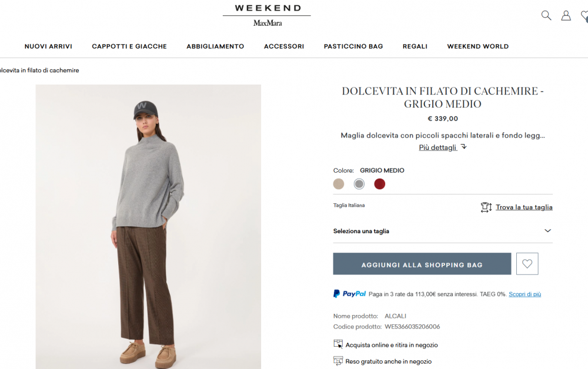Click Aggiungi alla Shopping Bag button
This screenshot has width=588, height=369.
click(x=422, y=264)
